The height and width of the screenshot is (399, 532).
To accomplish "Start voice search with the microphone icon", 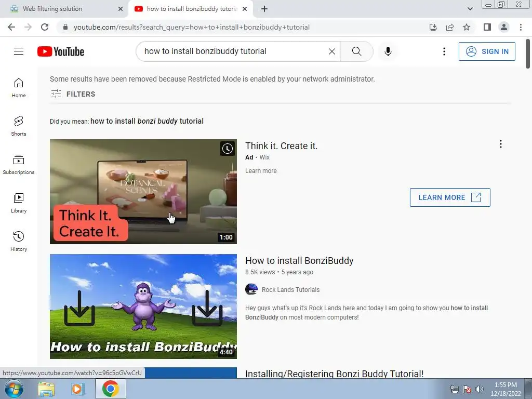I will click(388, 51).
